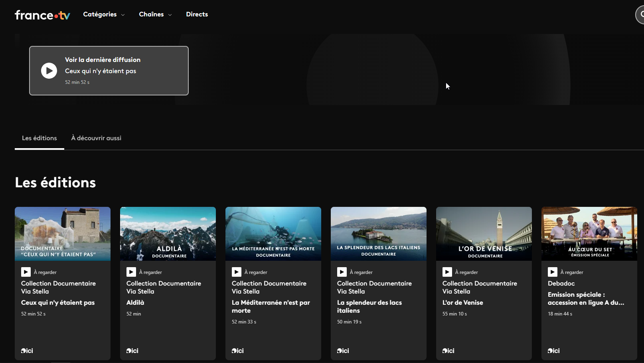Open La Méditerranée n'est pas morte thumbnail

(x=273, y=234)
